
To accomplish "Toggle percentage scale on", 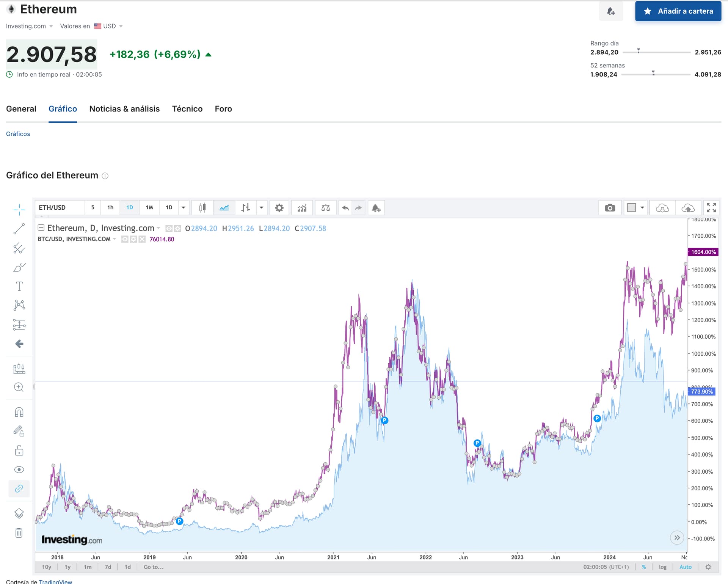I will (644, 567).
